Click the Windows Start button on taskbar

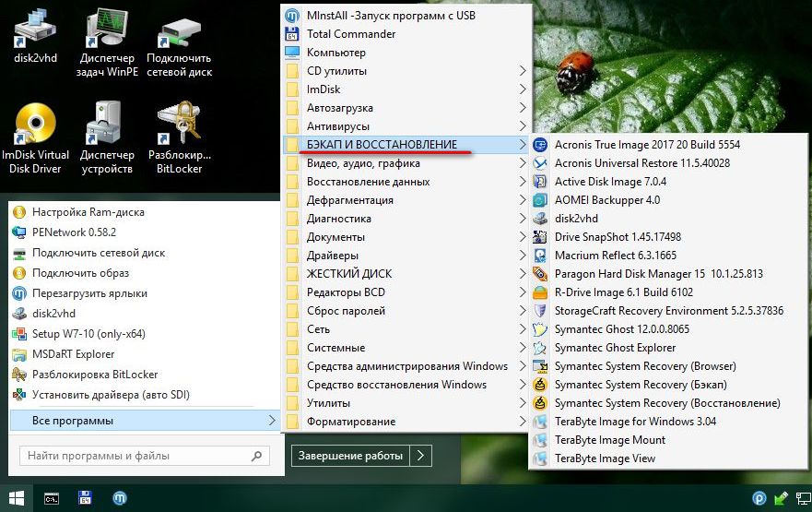(16, 498)
